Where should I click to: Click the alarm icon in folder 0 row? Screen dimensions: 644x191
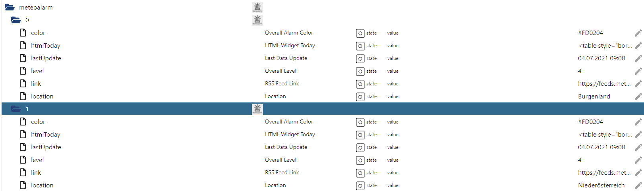pyautogui.click(x=257, y=20)
